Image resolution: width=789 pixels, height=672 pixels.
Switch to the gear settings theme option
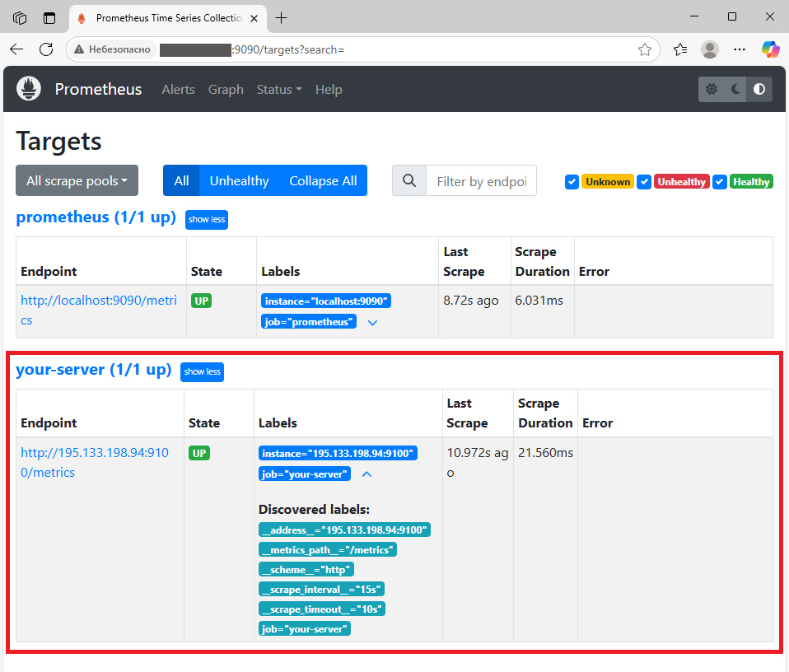click(x=711, y=90)
